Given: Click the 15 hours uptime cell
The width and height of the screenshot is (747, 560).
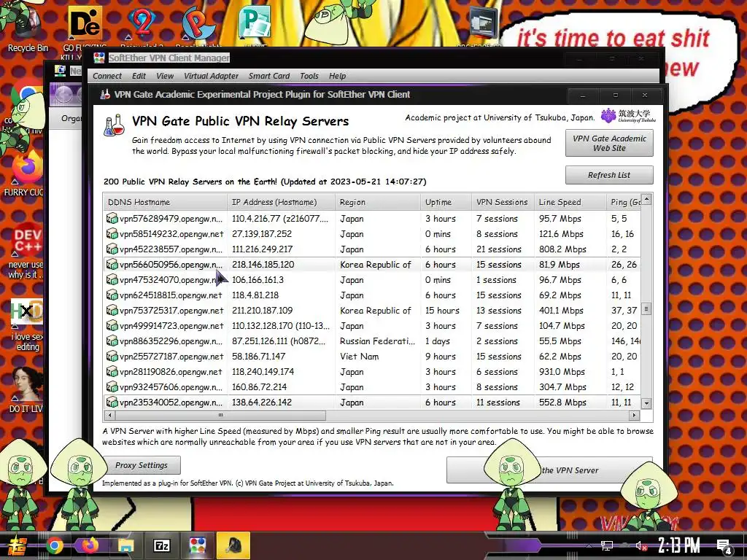Looking at the screenshot, I should (442, 311).
